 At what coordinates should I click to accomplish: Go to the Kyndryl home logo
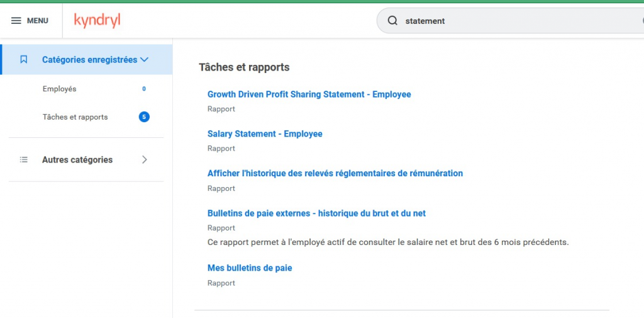click(x=97, y=21)
